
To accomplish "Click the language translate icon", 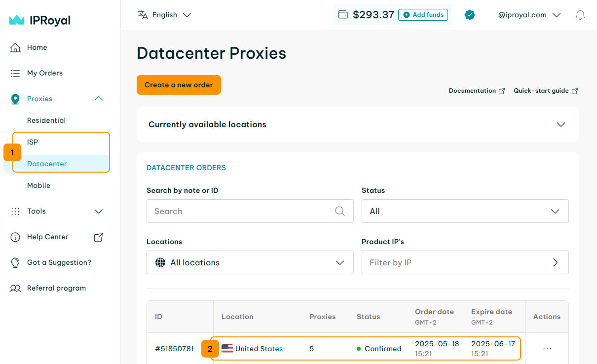I will pos(143,15).
